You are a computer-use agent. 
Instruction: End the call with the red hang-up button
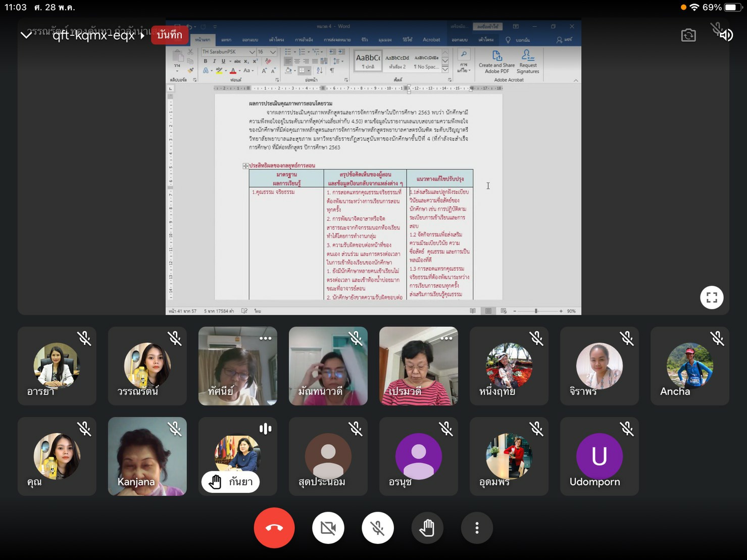pos(274,528)
